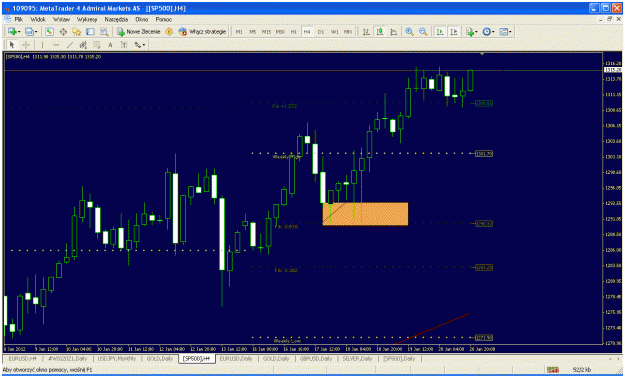Toggle the Market Watch window icon

tap(49, 31)
